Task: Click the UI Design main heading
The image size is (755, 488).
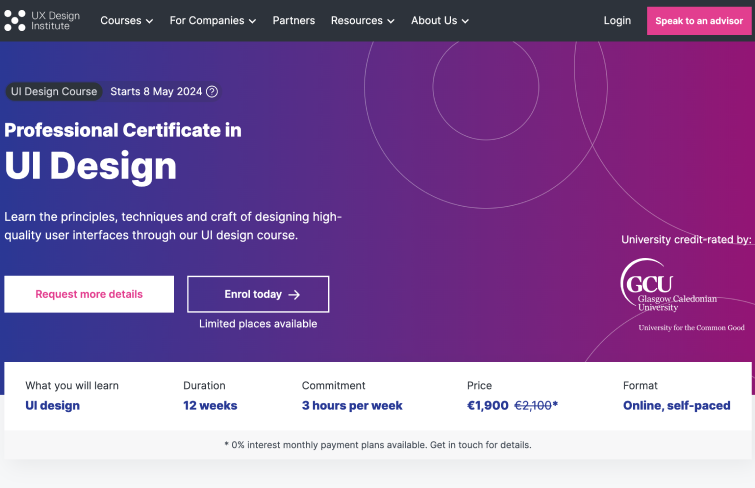Action: (x=91, y=166)
